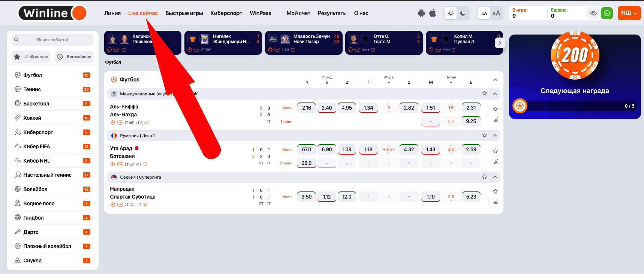Screen dimensions: 644x274
Task: Click the Избранное filter button
Action: point(31,57)
